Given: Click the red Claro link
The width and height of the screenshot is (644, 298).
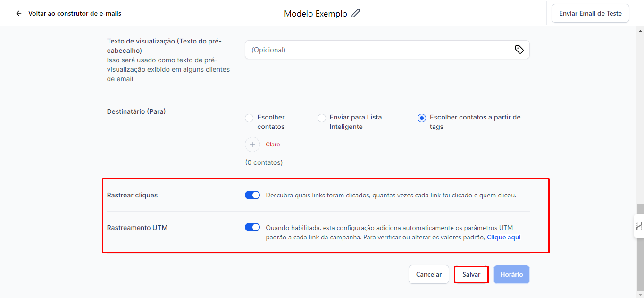Looking at the screenshot, I should [x=273, y=145].
